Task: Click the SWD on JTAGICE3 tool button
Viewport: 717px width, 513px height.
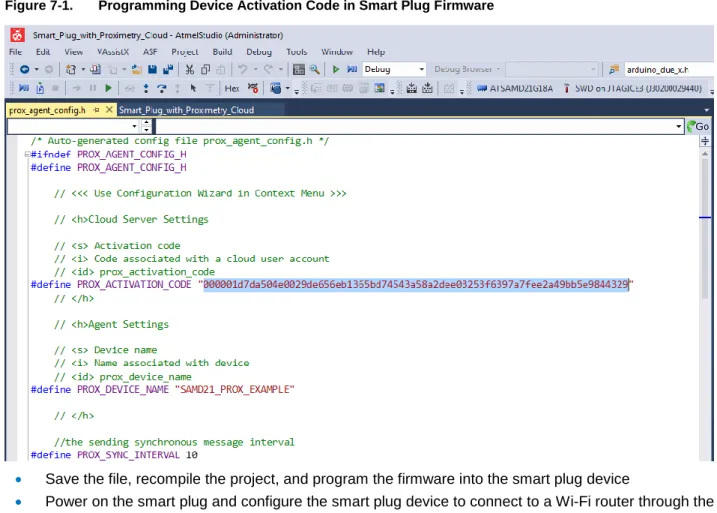Action: (633, 88)
